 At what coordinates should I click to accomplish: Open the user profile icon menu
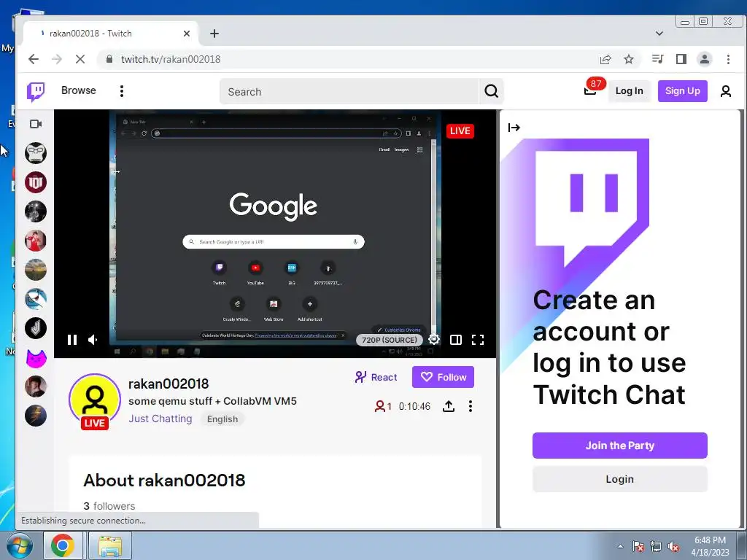coord(726,91)
